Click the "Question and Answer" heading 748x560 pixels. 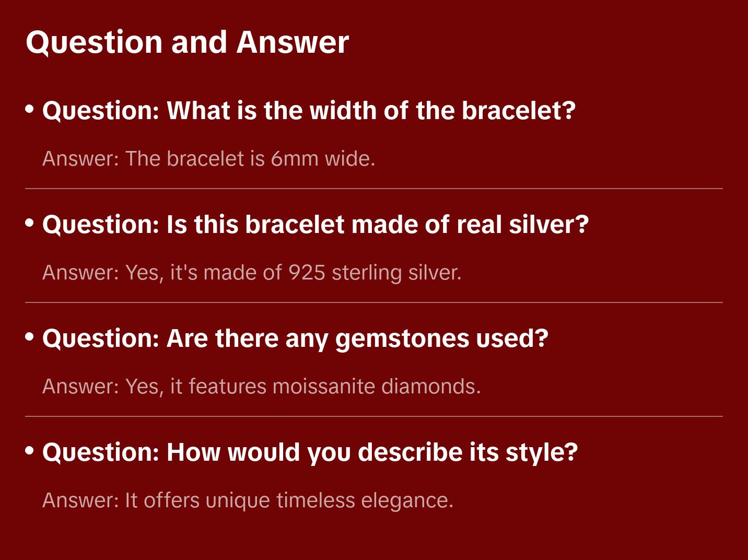187,42
